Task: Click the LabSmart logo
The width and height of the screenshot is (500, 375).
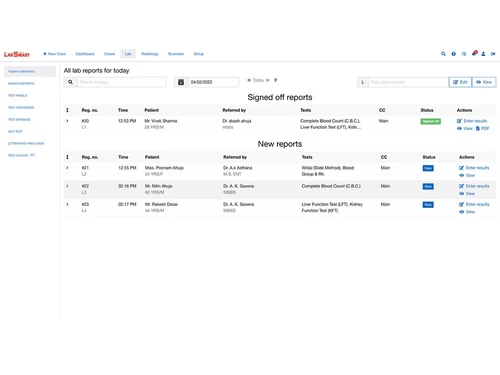Action: (x=17, y=54)
